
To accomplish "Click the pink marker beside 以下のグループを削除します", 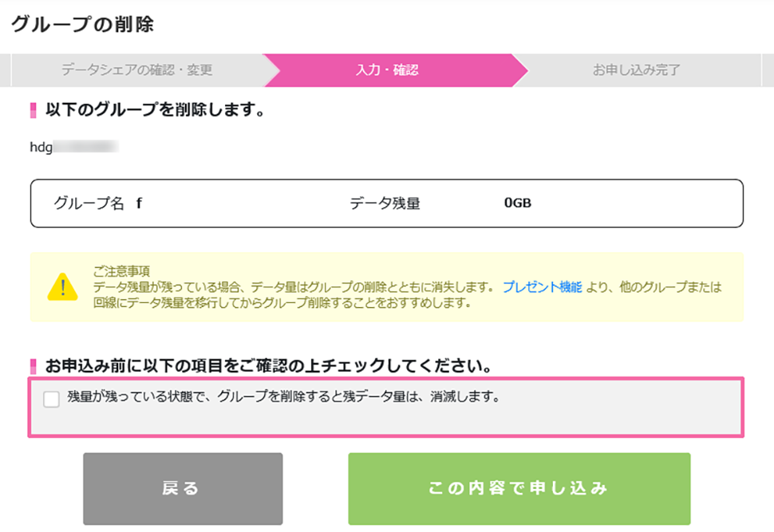I will pos(33,111).
